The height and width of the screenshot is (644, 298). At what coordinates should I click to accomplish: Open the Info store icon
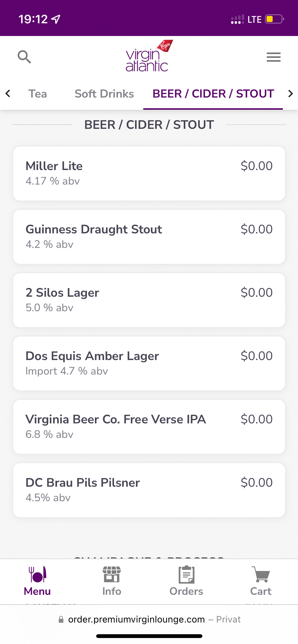coord(112,575)
